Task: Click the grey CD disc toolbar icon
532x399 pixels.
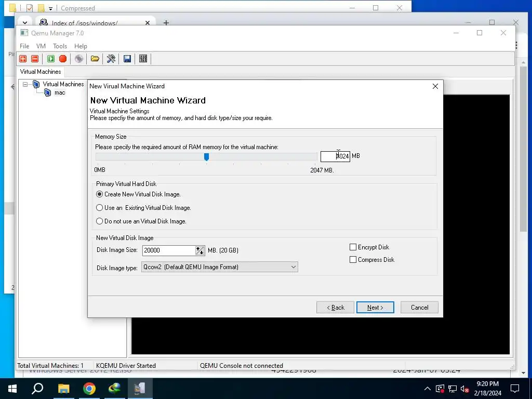Action: coord(79,59)
